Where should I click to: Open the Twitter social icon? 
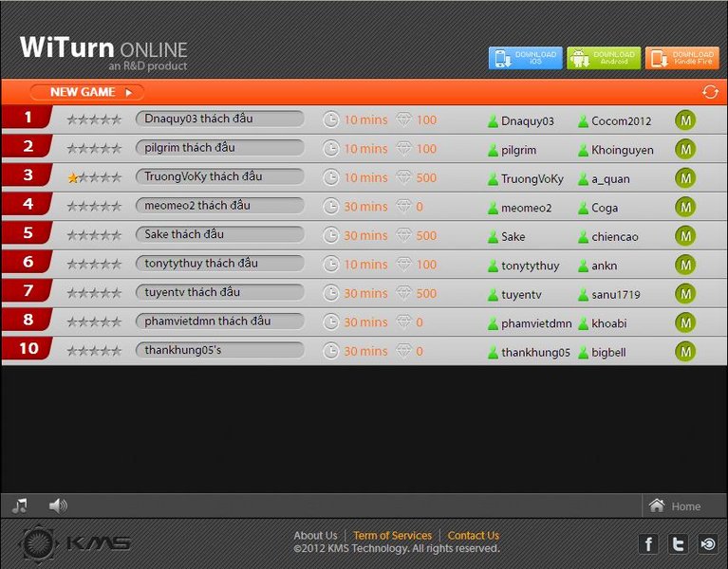(678, 543)
